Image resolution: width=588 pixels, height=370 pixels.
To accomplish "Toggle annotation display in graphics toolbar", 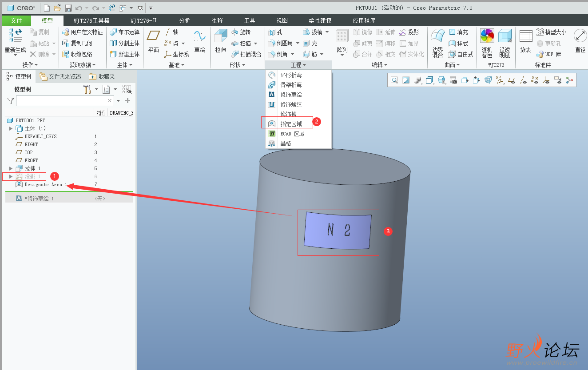I will 558,80.
